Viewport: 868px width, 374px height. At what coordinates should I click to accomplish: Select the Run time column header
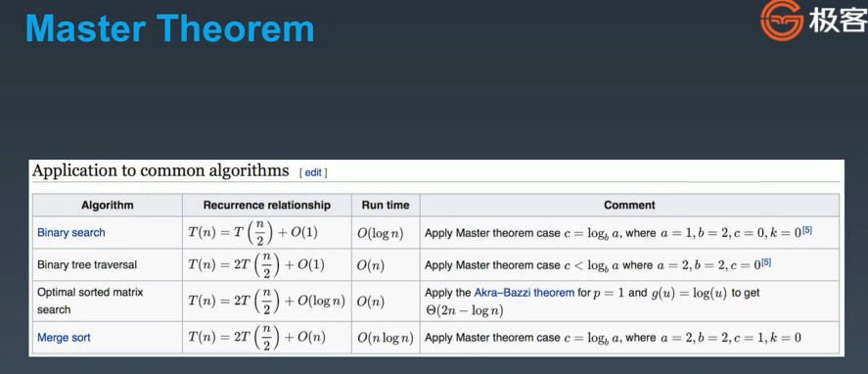point(386,205)
